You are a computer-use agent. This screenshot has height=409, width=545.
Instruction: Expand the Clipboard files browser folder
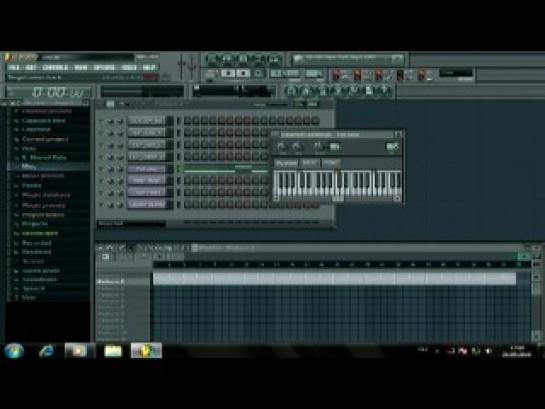coord(43,121)
